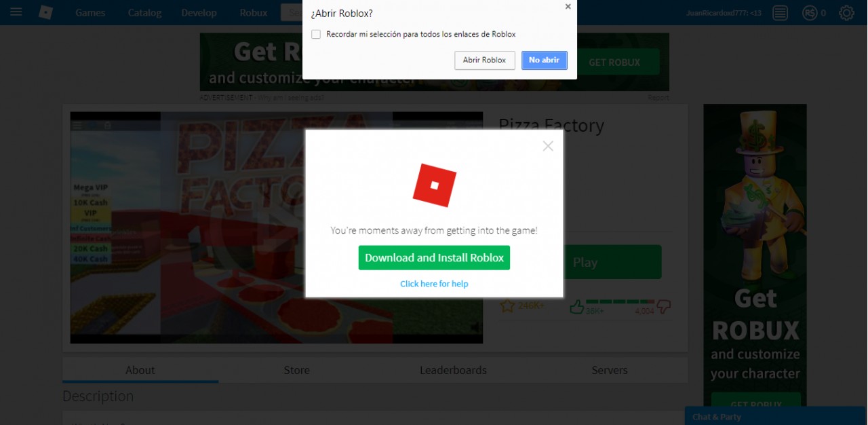Switch to the Store tab
Viewport: 868px width, 425px height.
click(x=296, y=370)
